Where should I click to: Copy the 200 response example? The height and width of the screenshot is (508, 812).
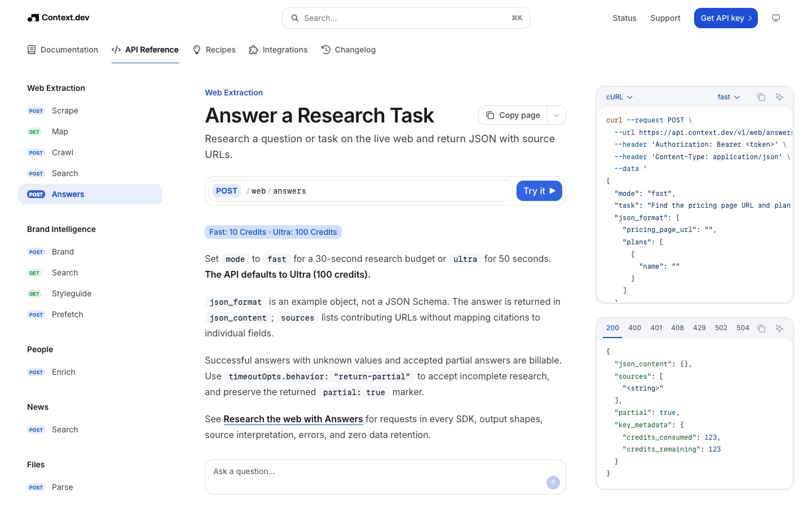(x=761, y=328)
